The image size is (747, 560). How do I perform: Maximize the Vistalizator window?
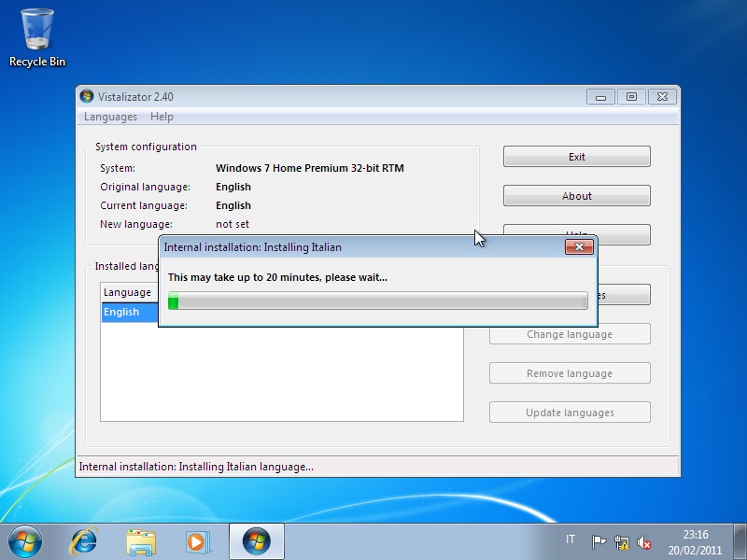[x=631, y=97]
